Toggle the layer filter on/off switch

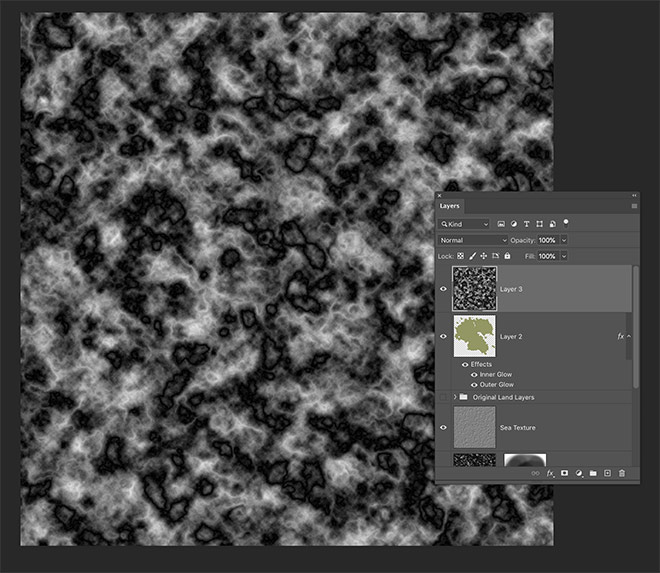coord(566,221)
